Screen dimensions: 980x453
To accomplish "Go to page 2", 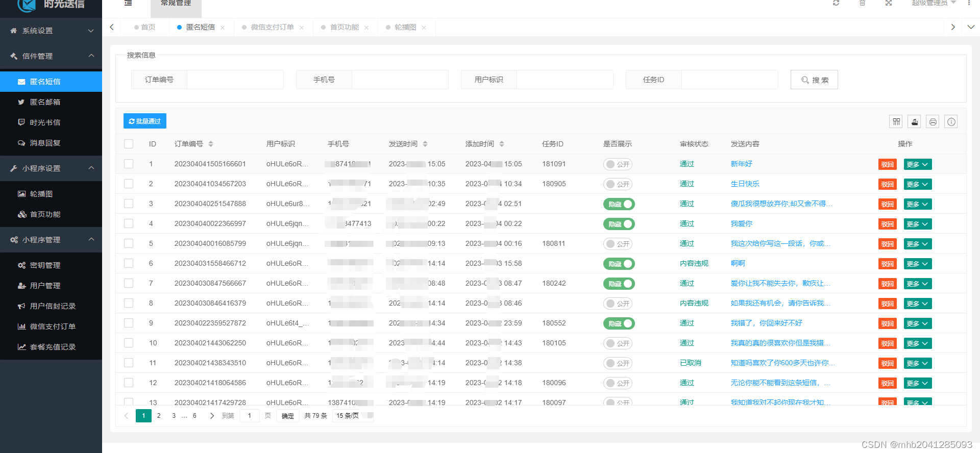I will click(x=159, y=416).
